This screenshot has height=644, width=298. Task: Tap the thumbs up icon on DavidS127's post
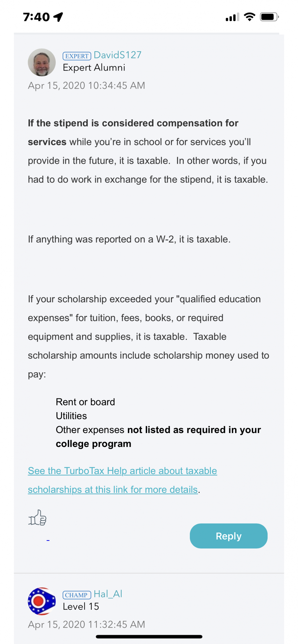point(37,518)
